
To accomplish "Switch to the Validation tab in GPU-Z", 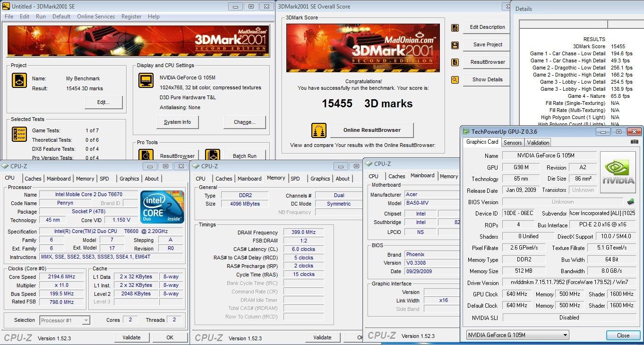I will click(538, 142).
